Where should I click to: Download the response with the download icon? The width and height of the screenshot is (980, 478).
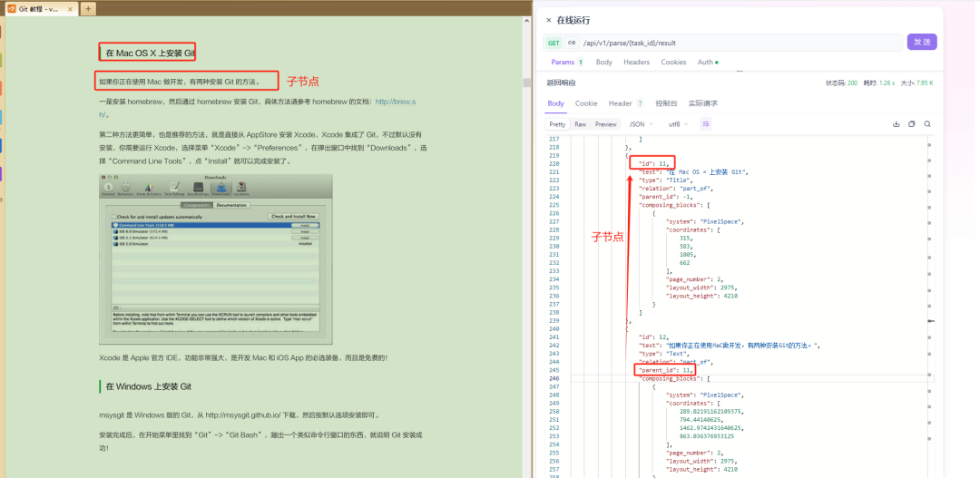pos(897,123)
